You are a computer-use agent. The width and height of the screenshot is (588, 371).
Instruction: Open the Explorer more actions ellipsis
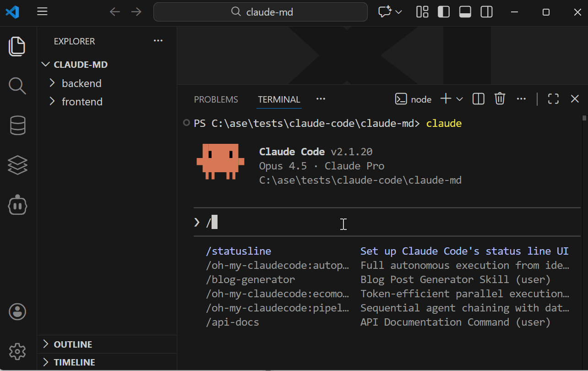pyautogui.click(x=158, y=41)
